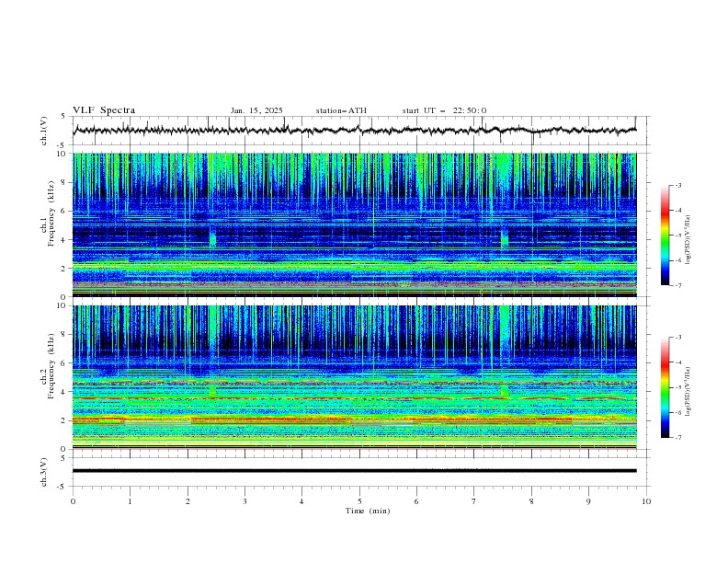Click the "start UT = 22:50:0" text
Screen dimensions: 728x563
click(444, 110)
